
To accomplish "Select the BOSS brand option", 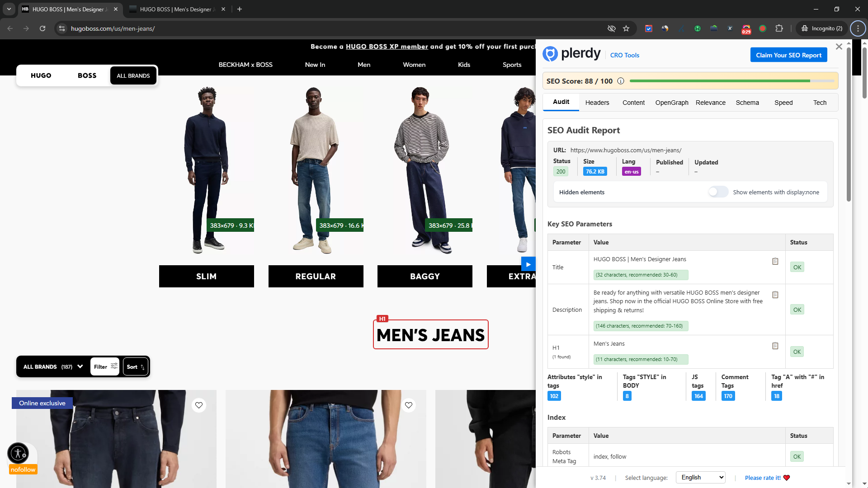I will click(x=87, y=75).
